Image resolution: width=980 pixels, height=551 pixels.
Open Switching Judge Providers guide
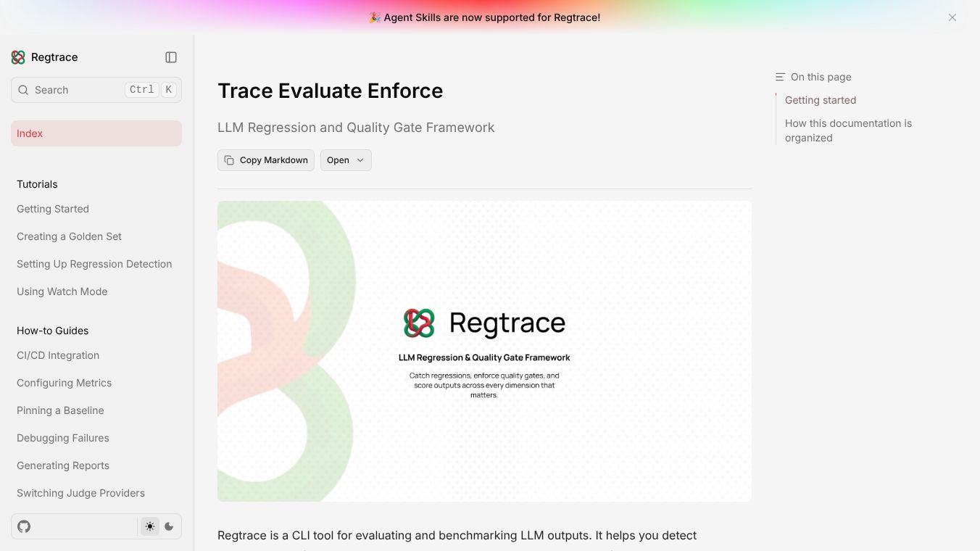pyautogui.click(x=81, y=493)
